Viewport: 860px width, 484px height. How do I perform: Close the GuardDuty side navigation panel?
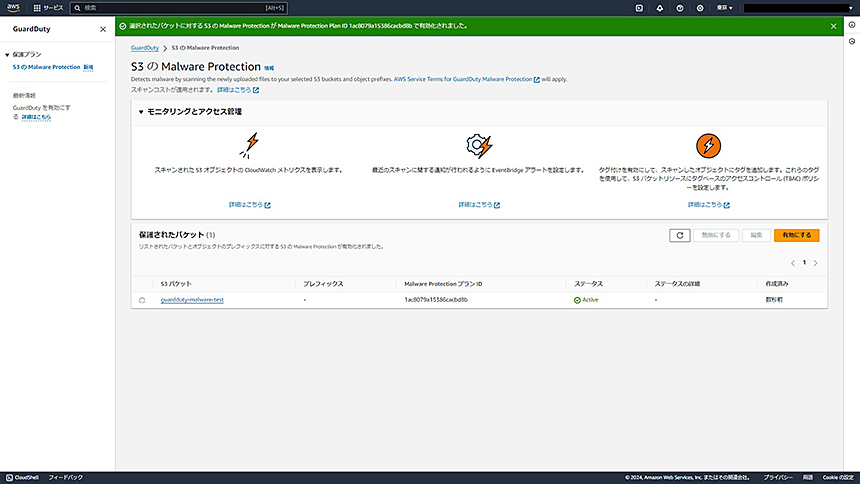[x=103, y=29]
